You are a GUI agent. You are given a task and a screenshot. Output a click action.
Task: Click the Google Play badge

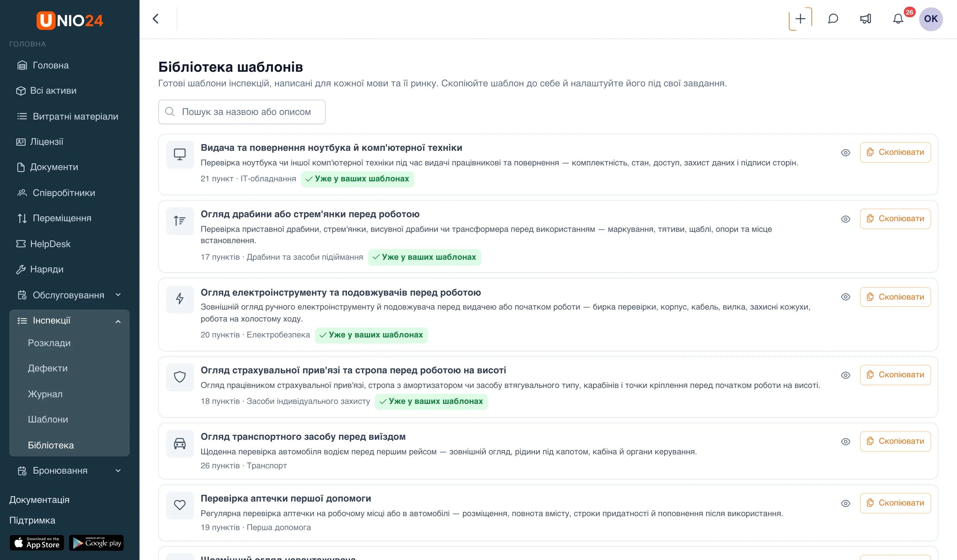point(96,542)
